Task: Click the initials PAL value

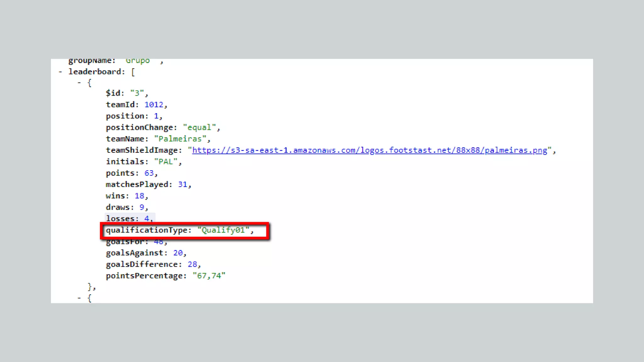Action: tap(166, 162)
